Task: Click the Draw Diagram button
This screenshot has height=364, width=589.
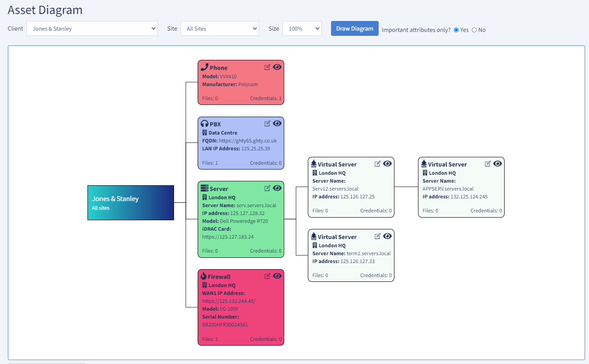Action: pos(355,28)
